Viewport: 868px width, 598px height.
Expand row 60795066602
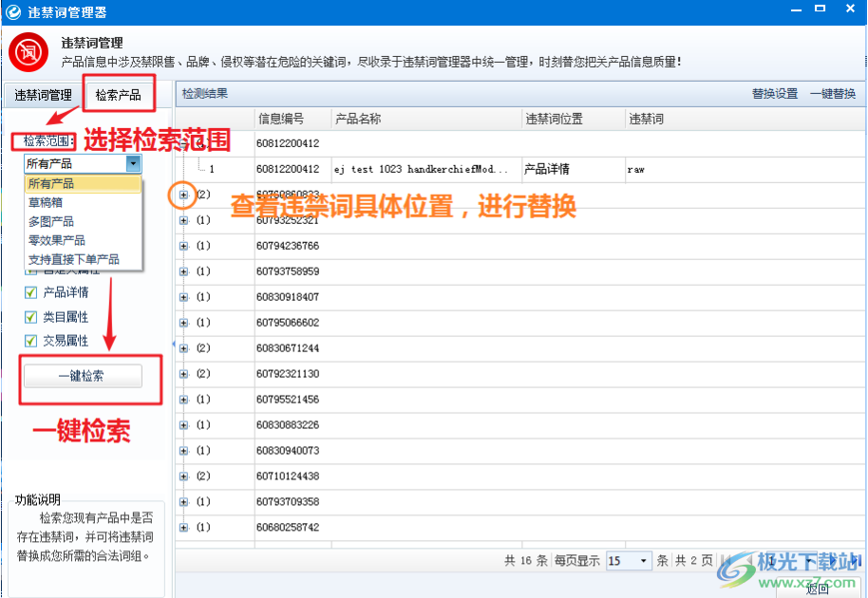pyautogui.click(x=184, y=323)
